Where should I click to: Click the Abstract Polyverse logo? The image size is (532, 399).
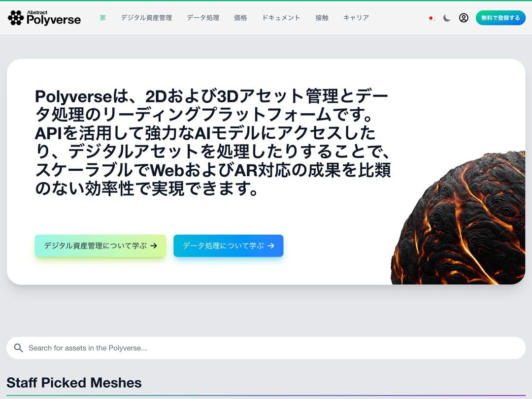(x=44, y=18)
